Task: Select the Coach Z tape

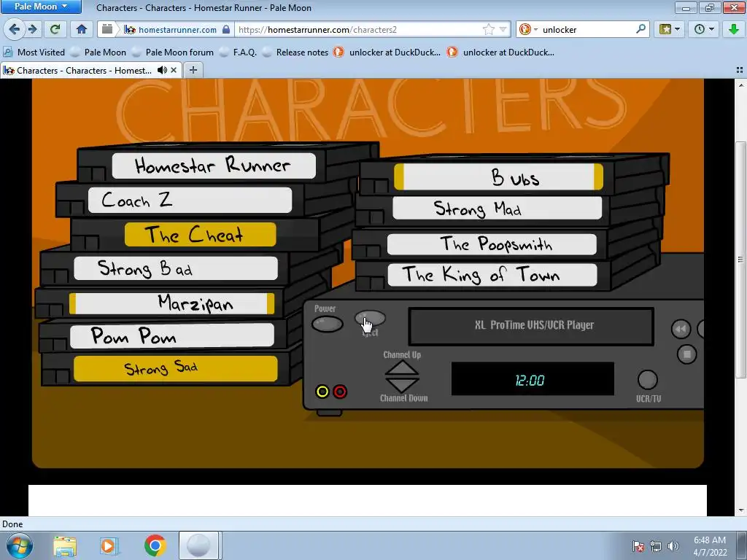Action: tap(190, 200)
